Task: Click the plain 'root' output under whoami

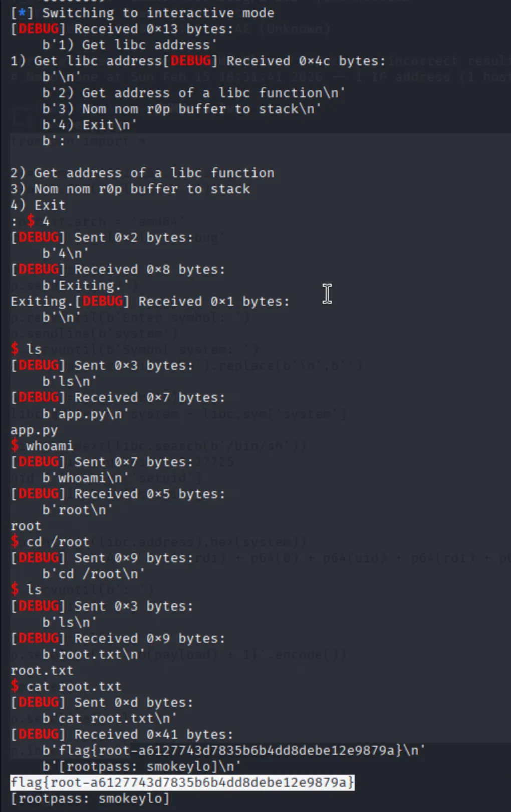Action: coord(26,526)
